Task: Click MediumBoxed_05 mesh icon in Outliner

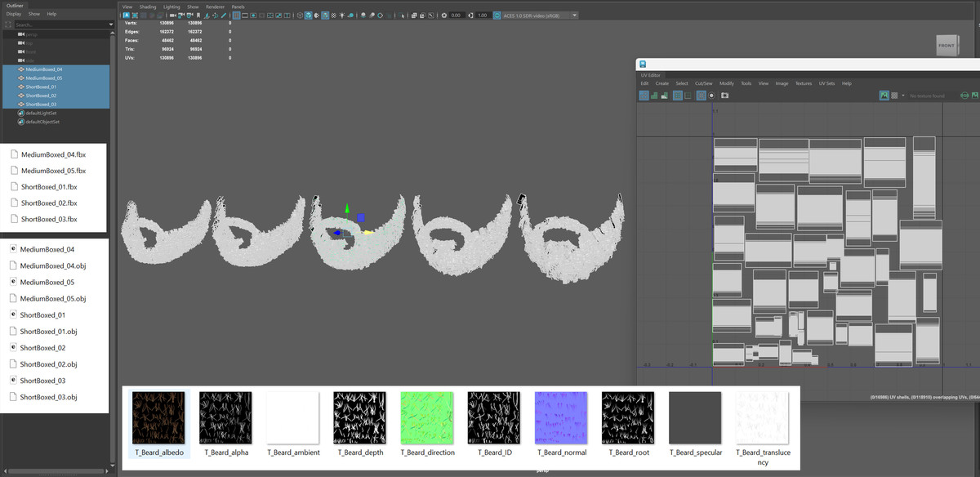Action: pos(21,78)
